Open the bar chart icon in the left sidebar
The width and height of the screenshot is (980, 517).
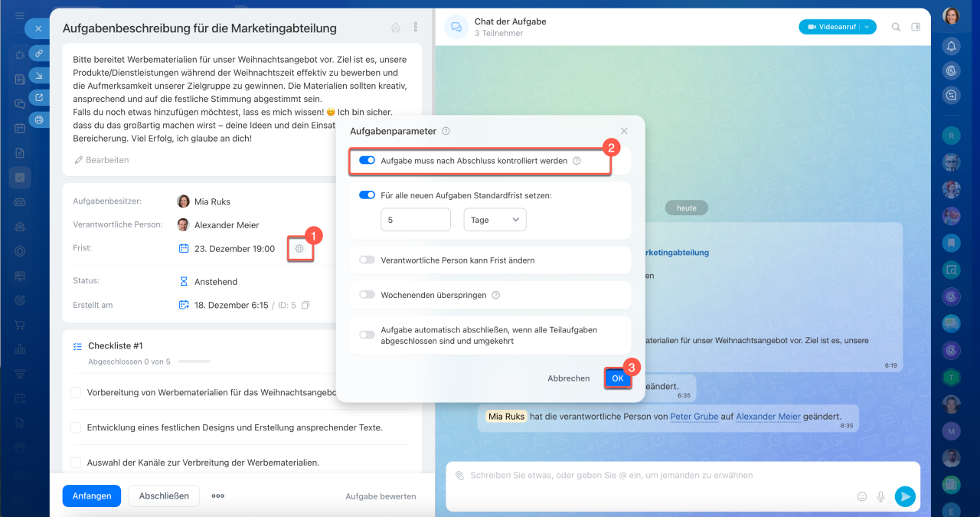point(20,349)
